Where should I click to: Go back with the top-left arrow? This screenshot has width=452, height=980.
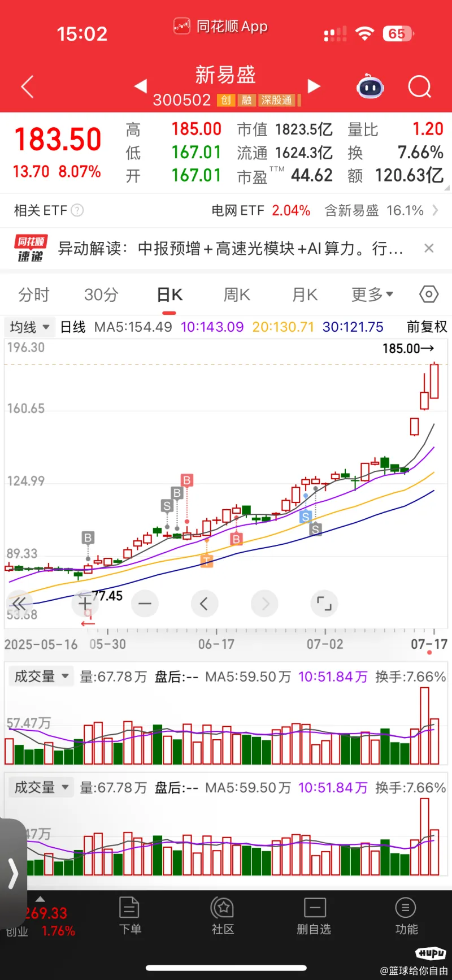27,86
